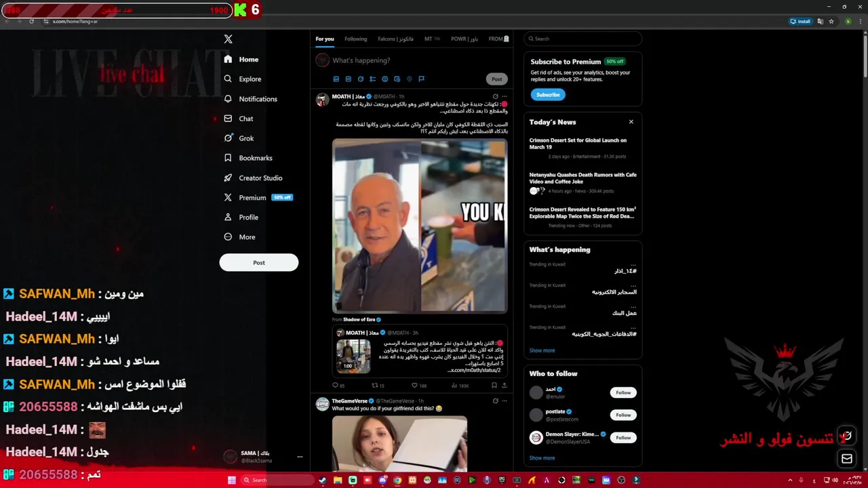Open Creator Studio from sidebar
The image size is (868, 488).
253,178
